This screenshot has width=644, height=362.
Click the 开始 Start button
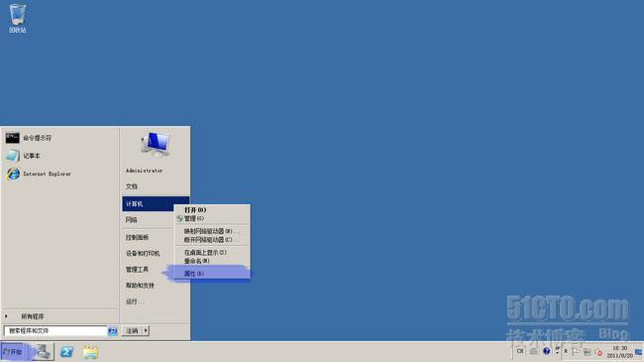tap(14, 352)
